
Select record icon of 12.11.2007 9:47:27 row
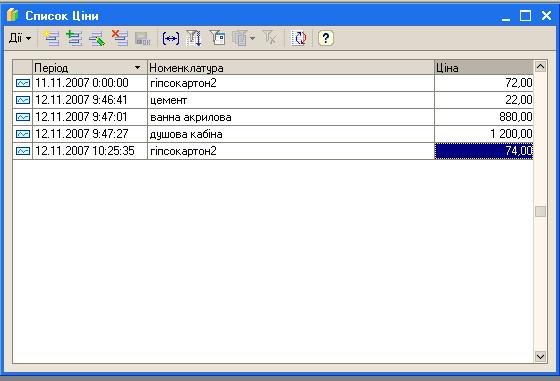23,134
